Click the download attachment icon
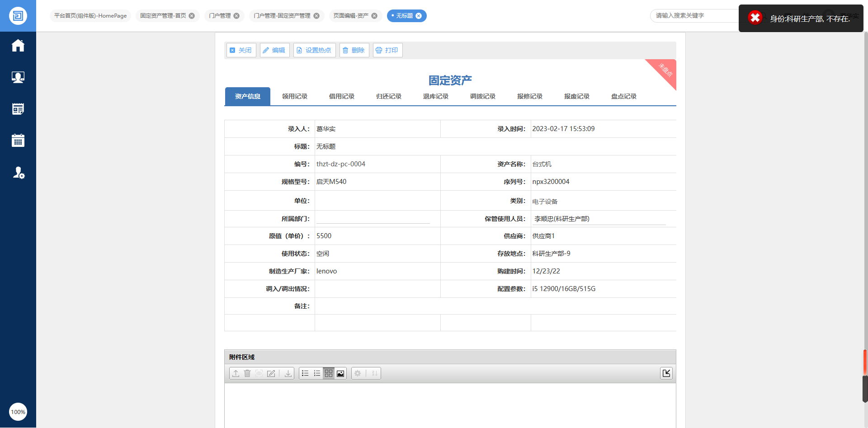The image size is (868, 428). click(x=288, y=373)
